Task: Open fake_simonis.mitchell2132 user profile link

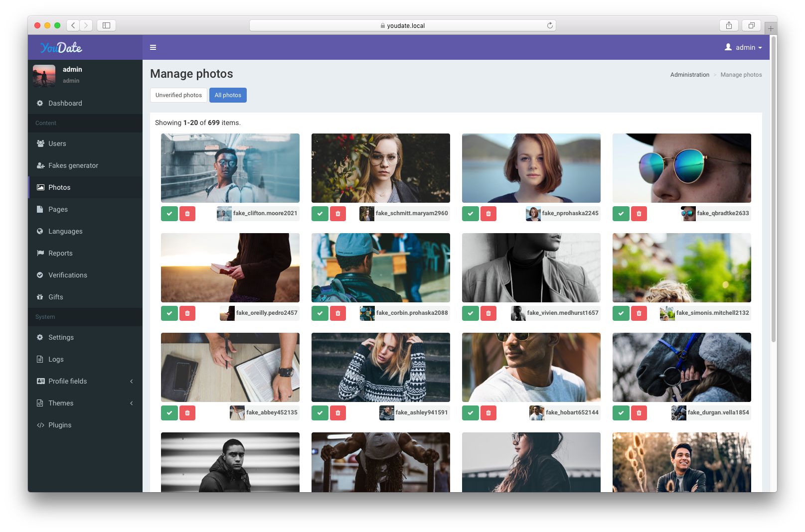Action: pos(712,313)
